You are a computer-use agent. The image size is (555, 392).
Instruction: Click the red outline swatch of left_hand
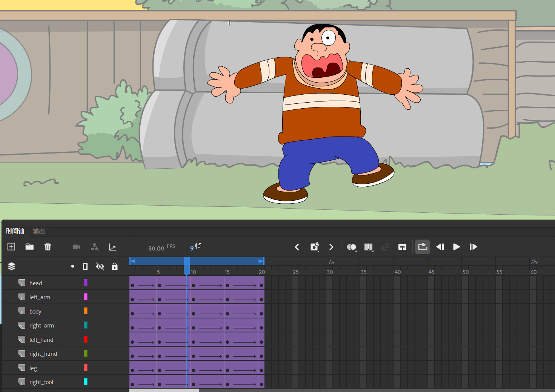86,339
